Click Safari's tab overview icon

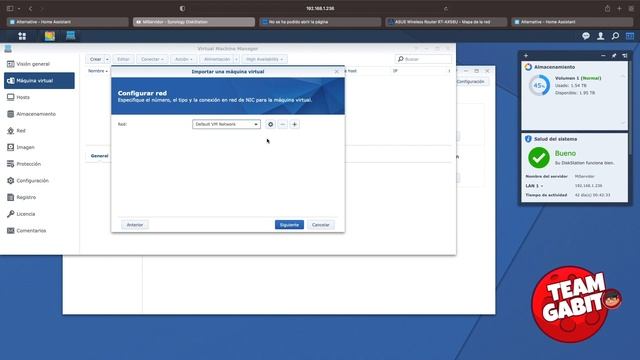(x=631, y=8)
